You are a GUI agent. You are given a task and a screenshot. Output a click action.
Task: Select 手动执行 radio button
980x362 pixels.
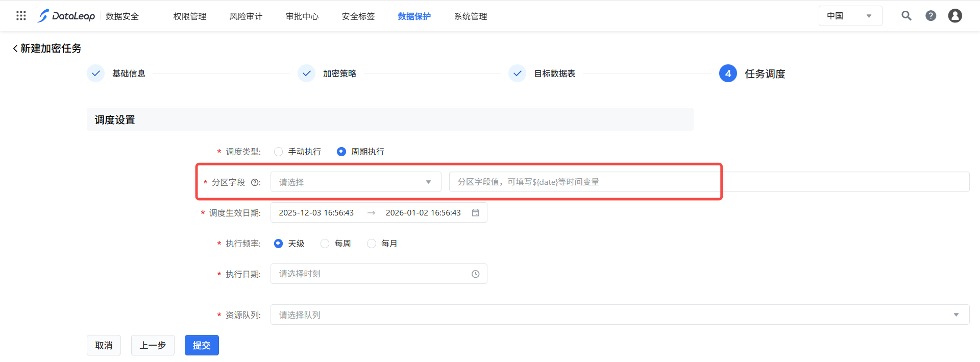pyautogui.click(x=278, y=152)
